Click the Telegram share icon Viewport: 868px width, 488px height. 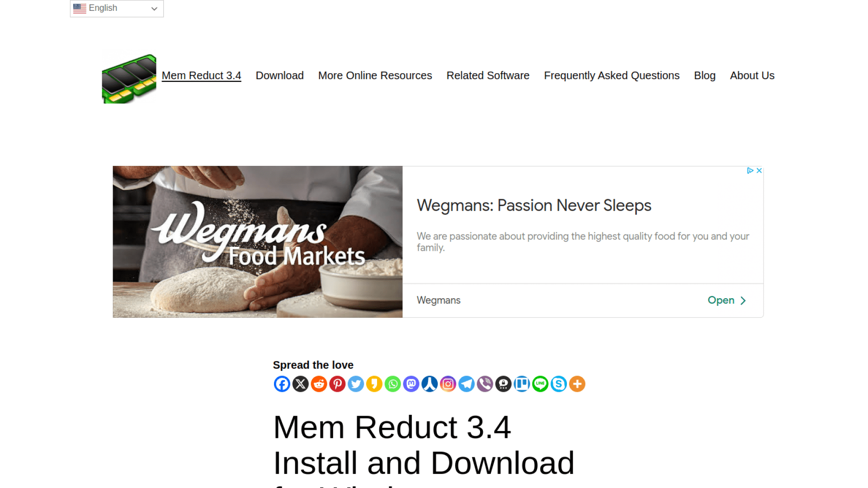pos(466,384)
